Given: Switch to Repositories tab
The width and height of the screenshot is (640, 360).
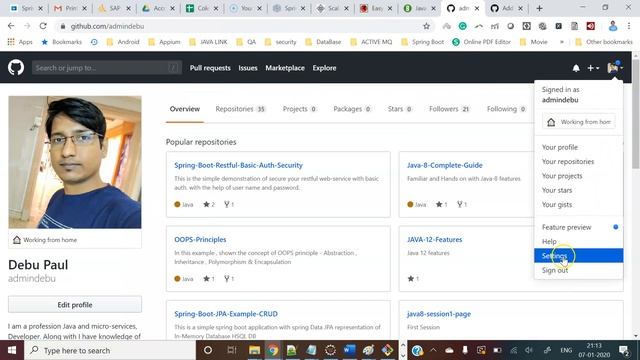Looking at the screenshot, I should (x=241, y=109).
